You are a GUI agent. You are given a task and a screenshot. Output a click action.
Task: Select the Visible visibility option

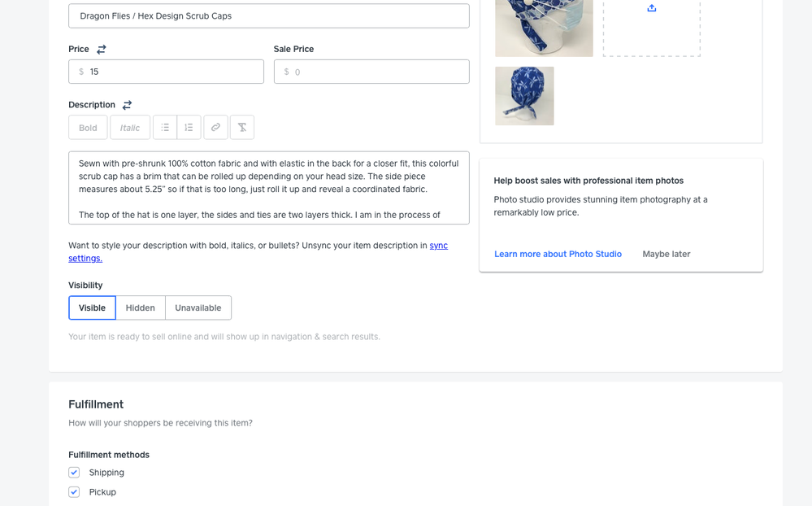click(92, 308)
